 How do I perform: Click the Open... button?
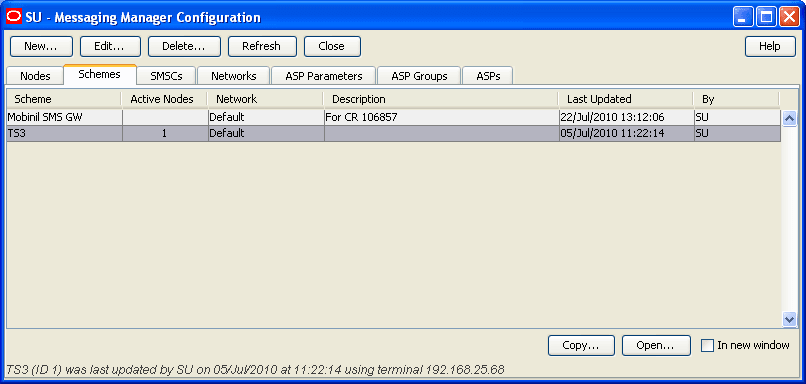pos(656,345)
